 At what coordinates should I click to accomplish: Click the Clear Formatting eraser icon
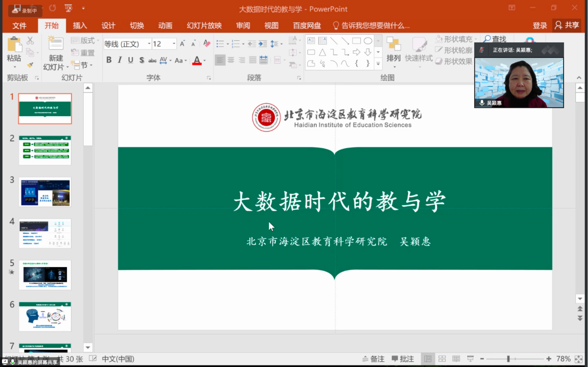click(x=207, y=43)
